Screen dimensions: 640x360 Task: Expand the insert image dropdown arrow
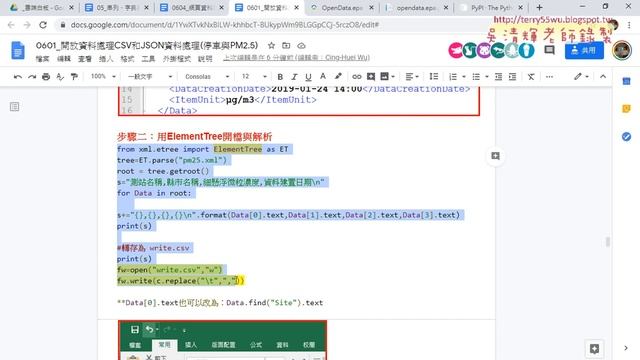[393, 77]
